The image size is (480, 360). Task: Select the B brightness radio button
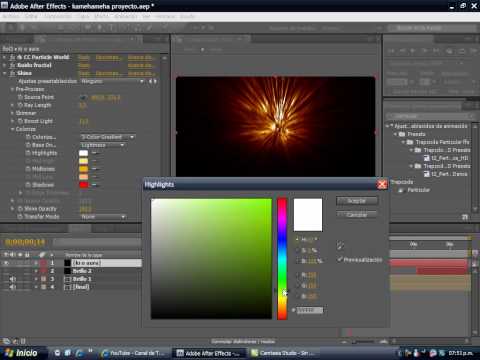point(297,261)
